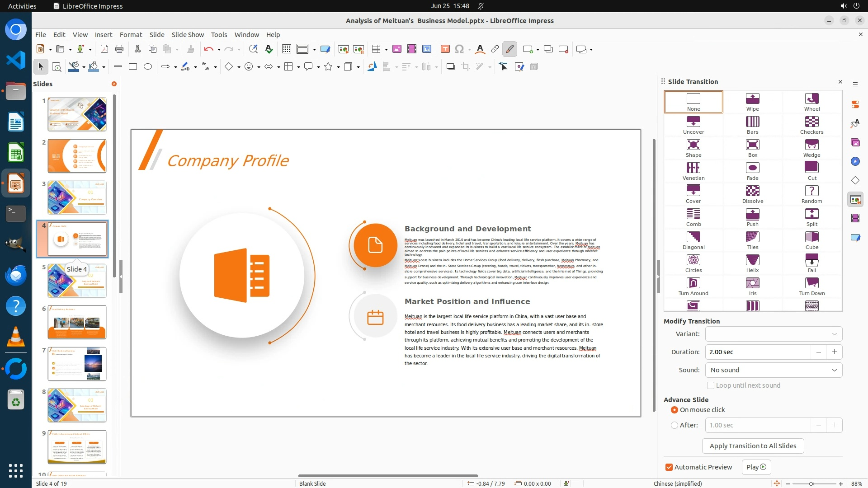This screenshot has width=868, height=488.
Task: Open the Slide Show menu
Action: point(188,35)
